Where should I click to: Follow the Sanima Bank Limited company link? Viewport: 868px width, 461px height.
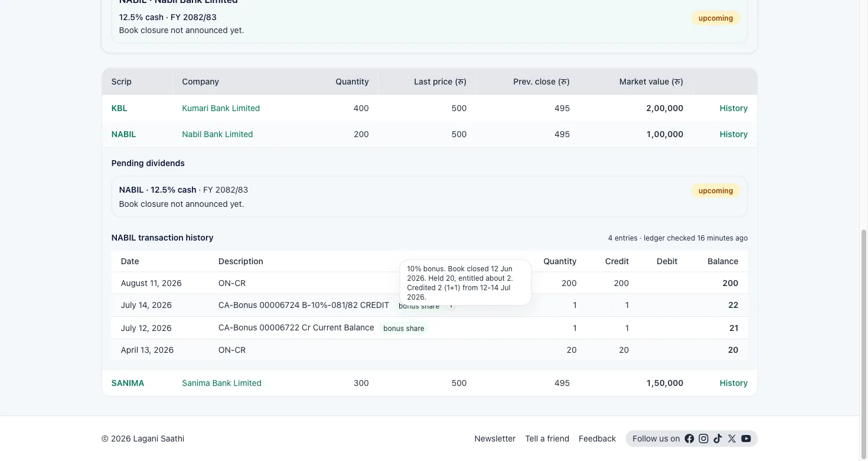click(221, 383)
